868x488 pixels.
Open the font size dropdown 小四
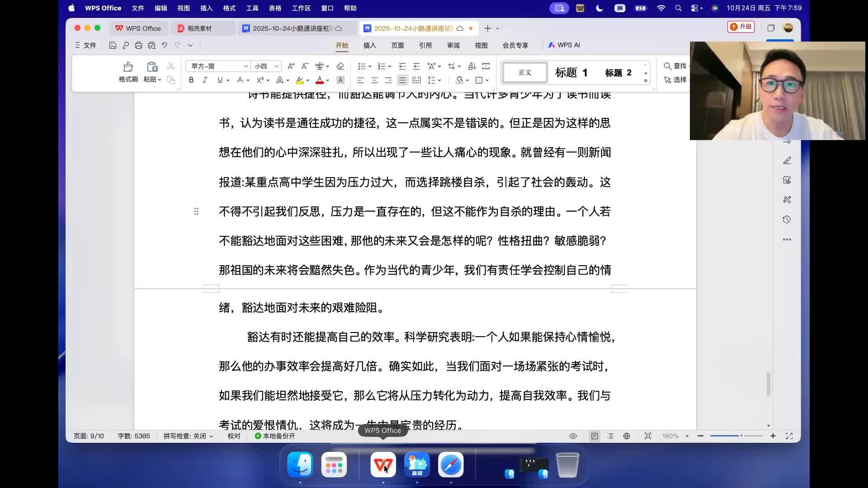click(x=276, y=66)
